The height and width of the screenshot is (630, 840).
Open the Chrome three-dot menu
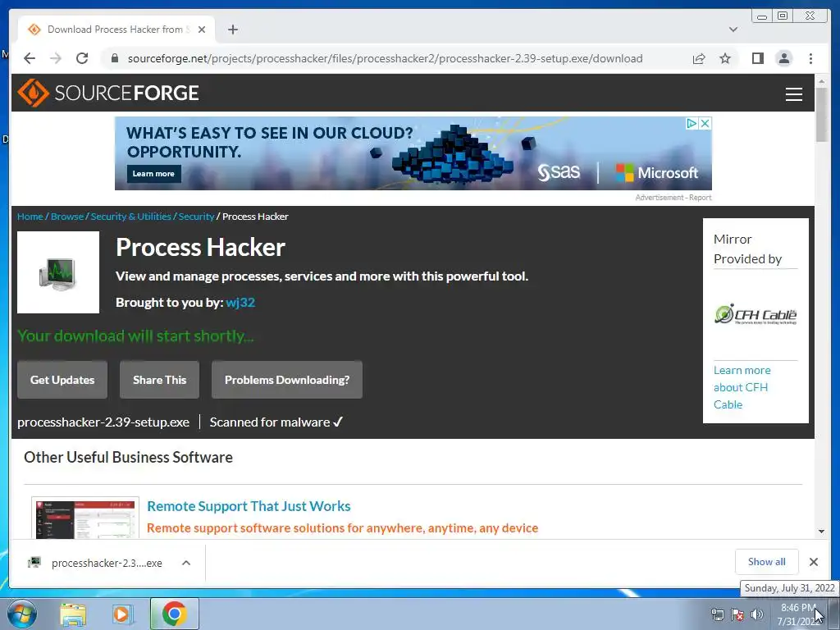pyautogui.click(x=810, y=58)
